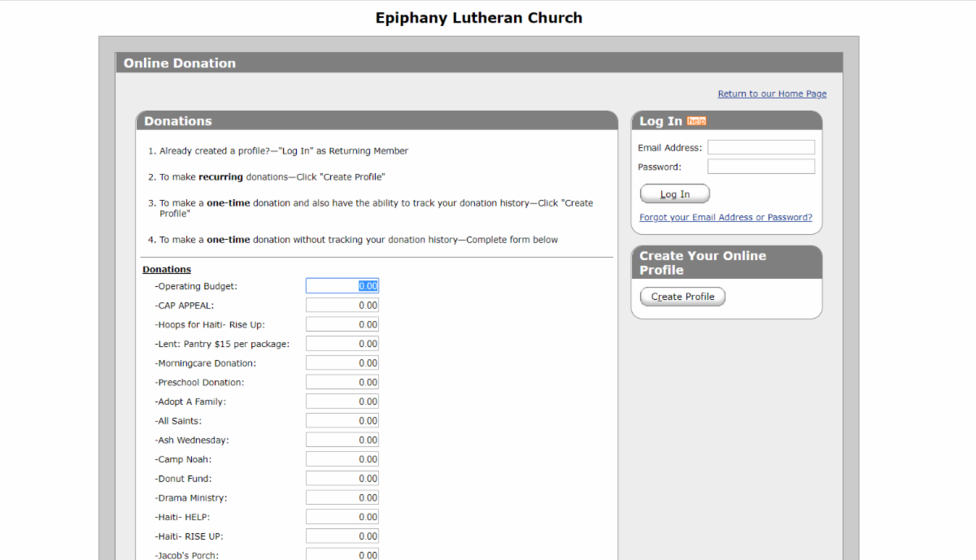Click the Donations panel heading
This screenshot has width=976, height=560.
click(x=178, y=121)
